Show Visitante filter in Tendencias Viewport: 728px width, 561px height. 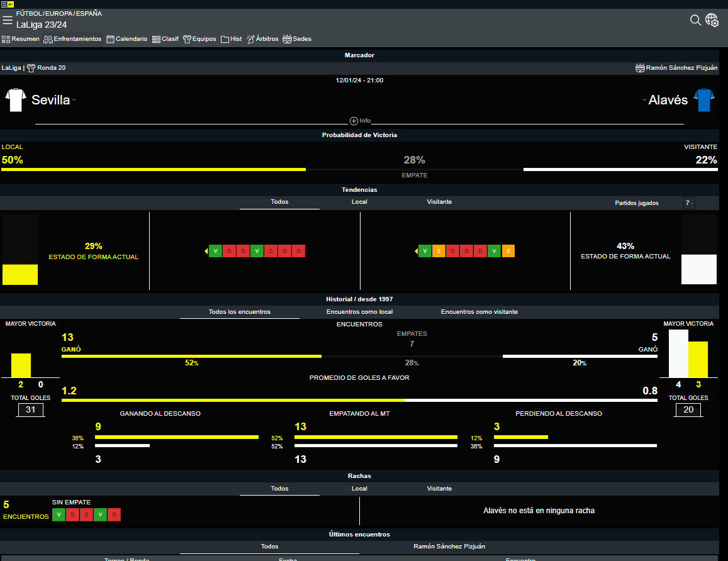439,202
